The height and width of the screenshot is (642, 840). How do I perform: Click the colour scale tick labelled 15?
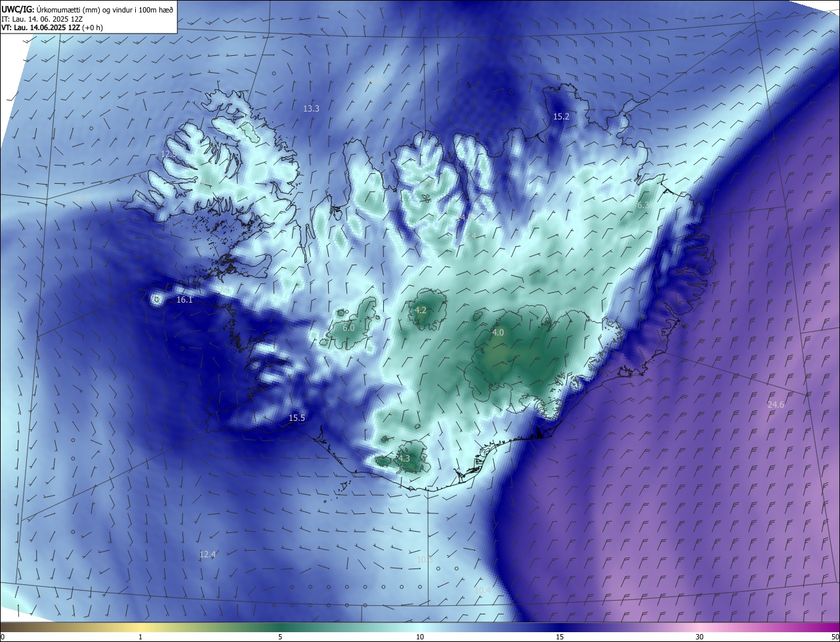pos(560,637)
